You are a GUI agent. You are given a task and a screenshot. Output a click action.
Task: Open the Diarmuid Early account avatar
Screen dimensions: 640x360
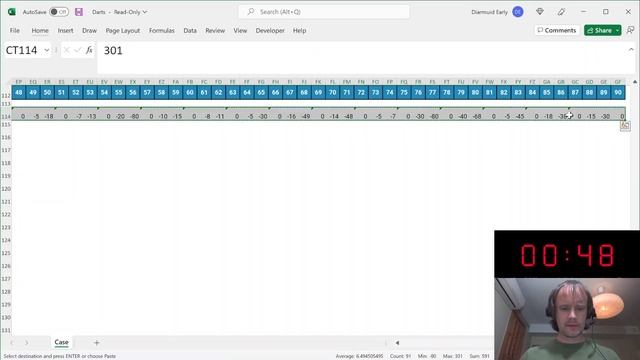[x=518, y=12]
